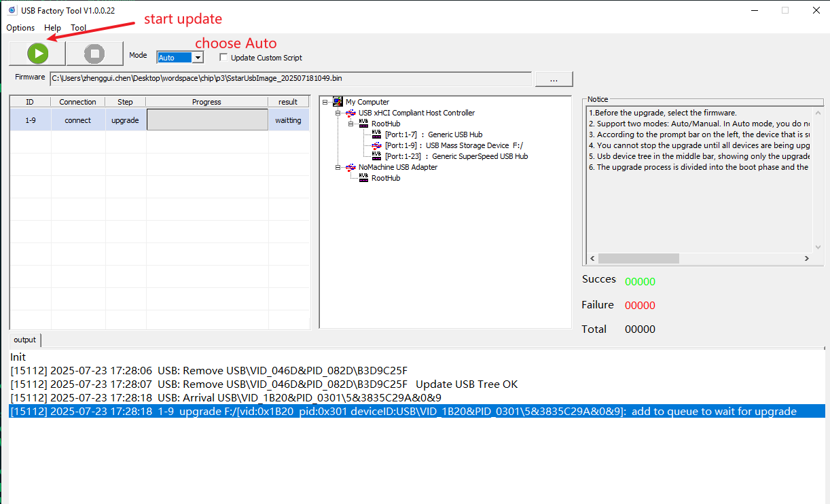Click the USB Factory Tool title bar icon

pos(12,10)
